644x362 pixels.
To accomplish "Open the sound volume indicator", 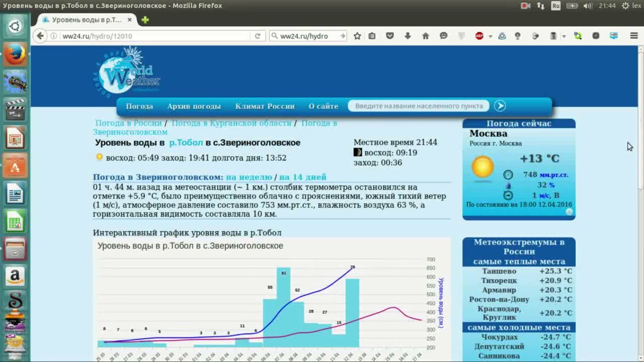I will click(587, 6).
